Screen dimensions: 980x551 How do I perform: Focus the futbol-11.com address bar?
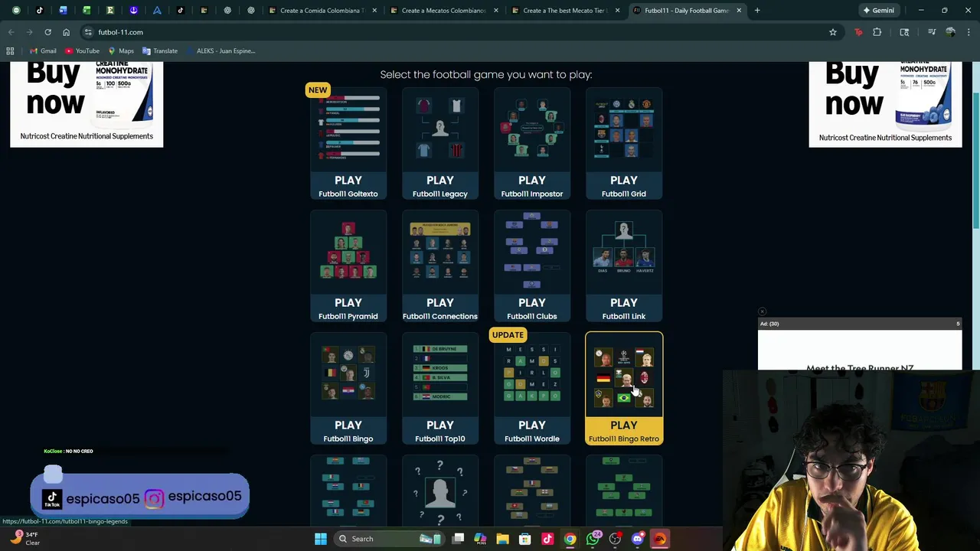452,32
